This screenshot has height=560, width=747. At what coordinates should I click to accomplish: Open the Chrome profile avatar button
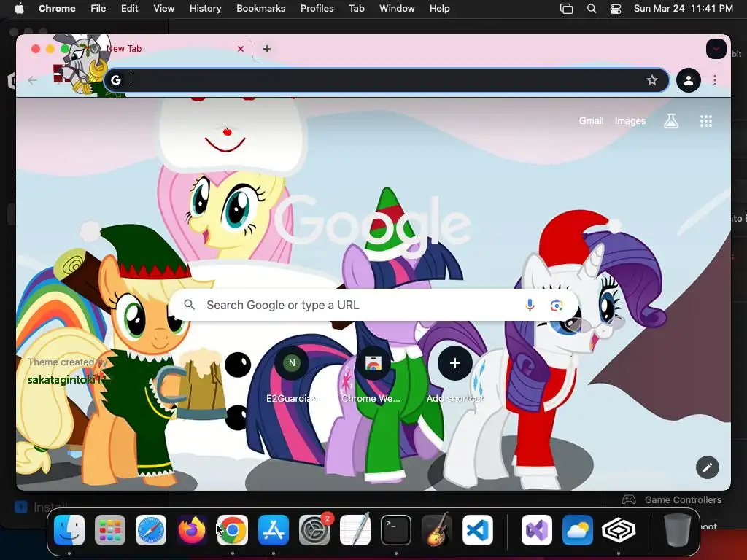tap(689, 80)
